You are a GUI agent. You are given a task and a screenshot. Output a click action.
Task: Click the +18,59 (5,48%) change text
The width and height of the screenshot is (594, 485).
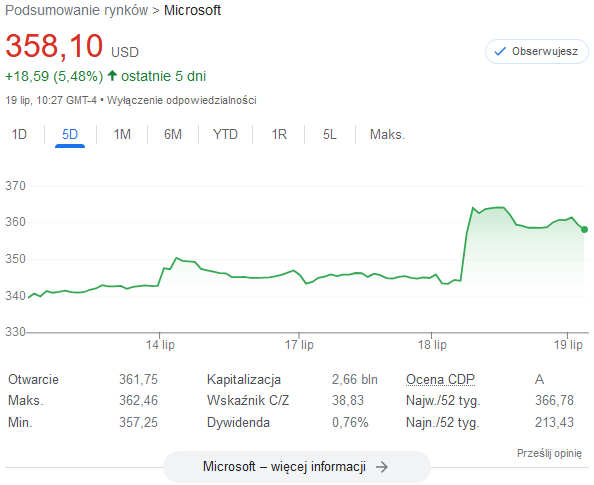tap(54, 76)
